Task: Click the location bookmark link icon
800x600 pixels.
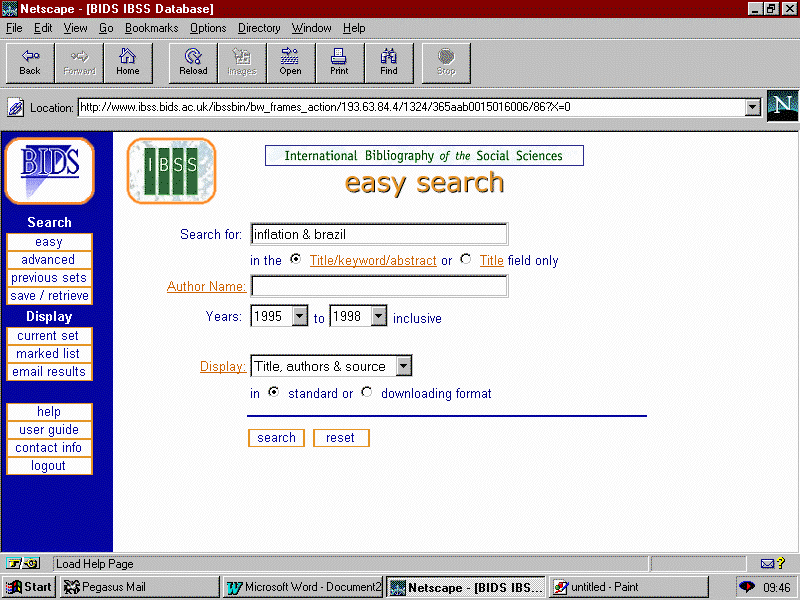Action: [15, 108]
